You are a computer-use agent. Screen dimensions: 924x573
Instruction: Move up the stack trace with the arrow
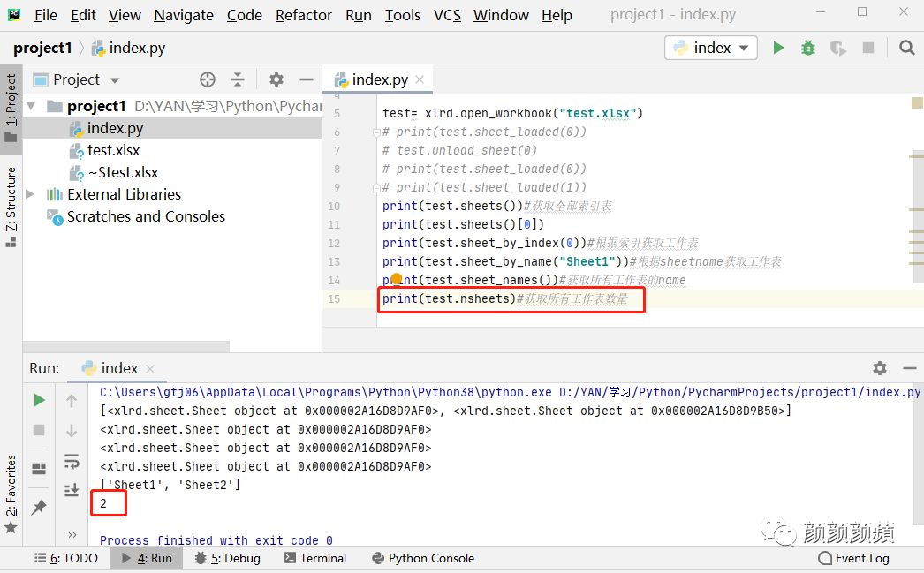click(x=72, y=401)
